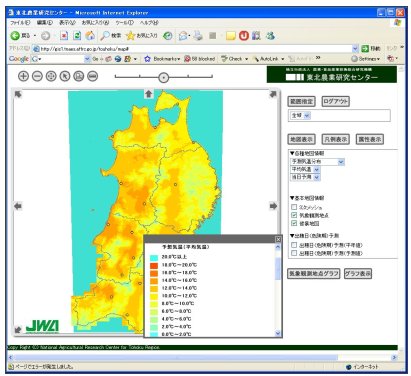This screenshot has height=376, width=411.
Task: Pan the map toward the northeast corner arrow
Action: [x=273, y=94]
